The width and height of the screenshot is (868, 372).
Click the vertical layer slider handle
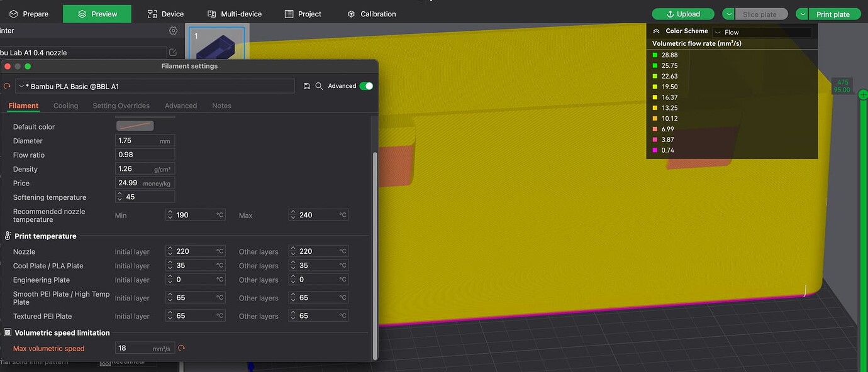point(863,94)
